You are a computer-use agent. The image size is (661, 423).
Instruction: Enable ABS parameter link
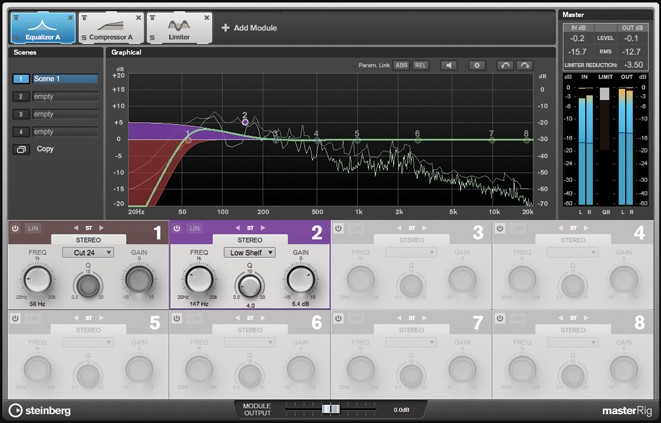click(401, 65)
